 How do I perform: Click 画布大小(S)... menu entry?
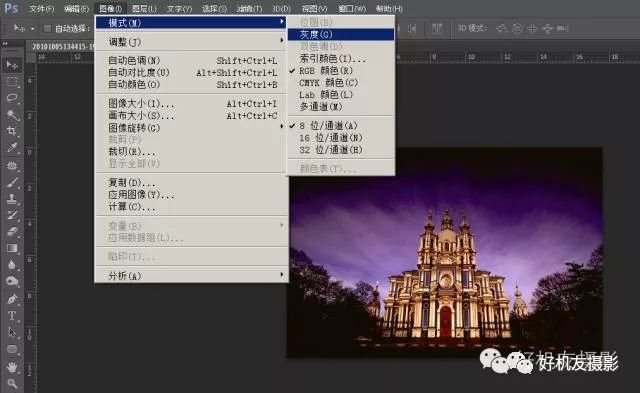pyautogui.click(x=191, y=116)
